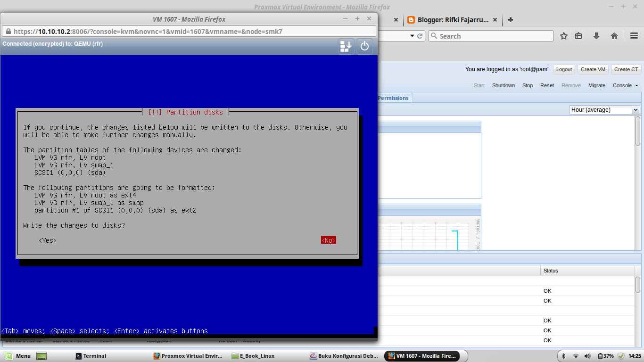Viewport: 644px width, 362px height.
Task: Click the Remove button in the VM toolbar
Action: (571, 85)
